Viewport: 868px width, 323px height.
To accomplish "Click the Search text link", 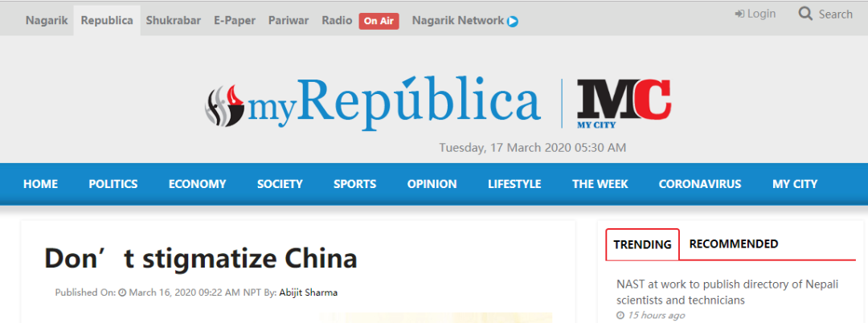I will point(836,14).
